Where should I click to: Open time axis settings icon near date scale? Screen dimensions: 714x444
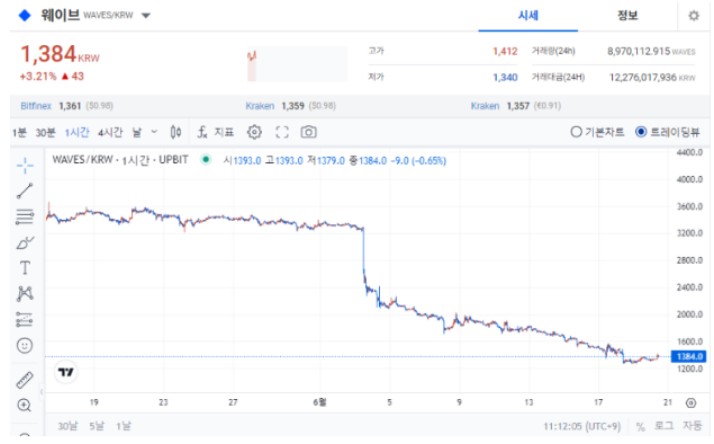(691, 403)
